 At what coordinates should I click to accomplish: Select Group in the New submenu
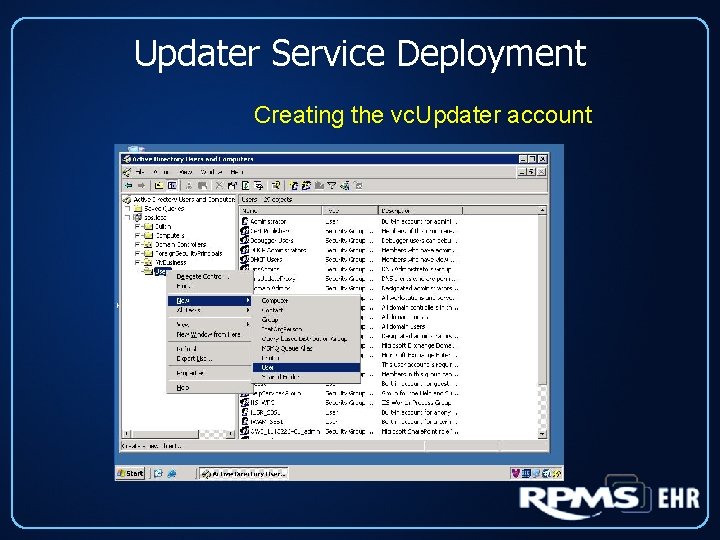point(306,320)
